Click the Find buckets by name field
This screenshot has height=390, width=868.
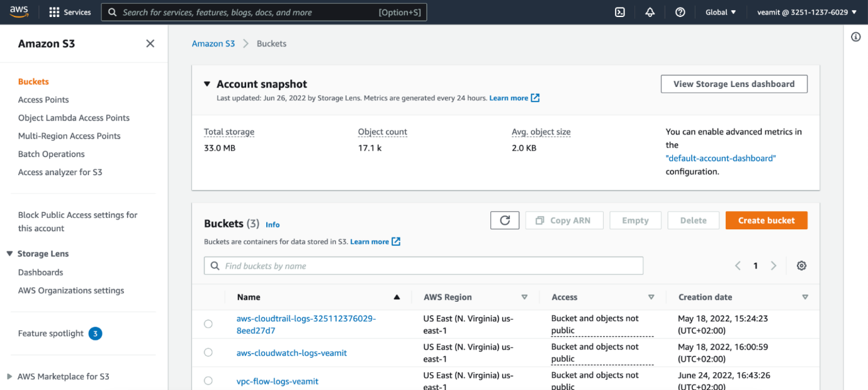(x=424, y=266)
